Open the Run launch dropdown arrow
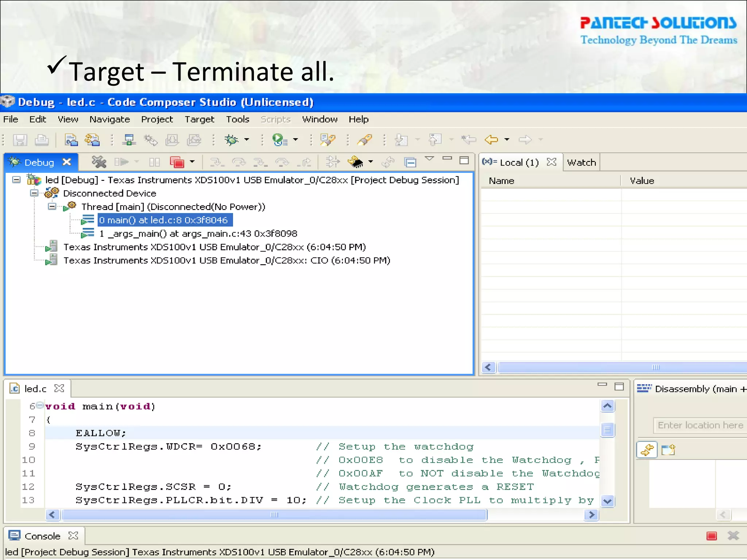The height and width of the screenshot is (560, 747). [296, 140]
